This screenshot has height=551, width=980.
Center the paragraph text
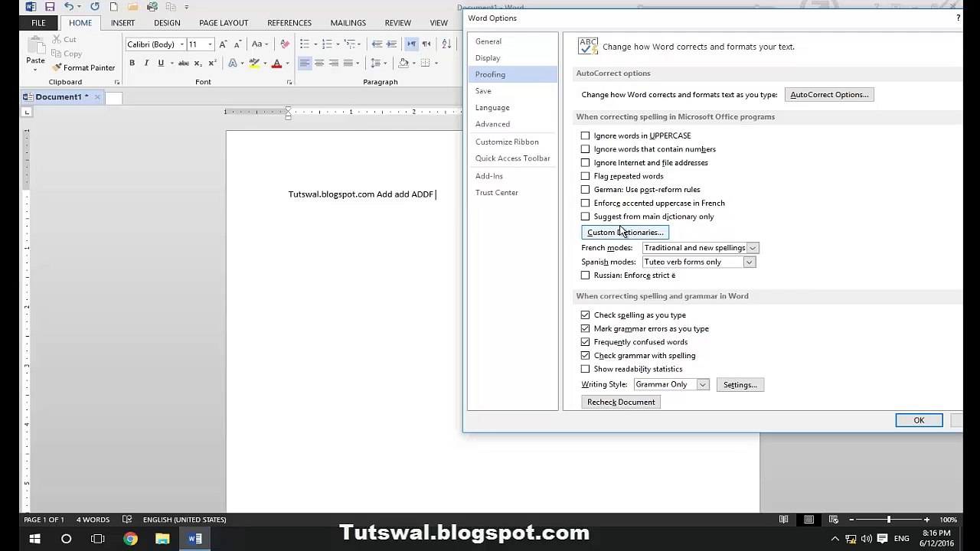(319, 63)
